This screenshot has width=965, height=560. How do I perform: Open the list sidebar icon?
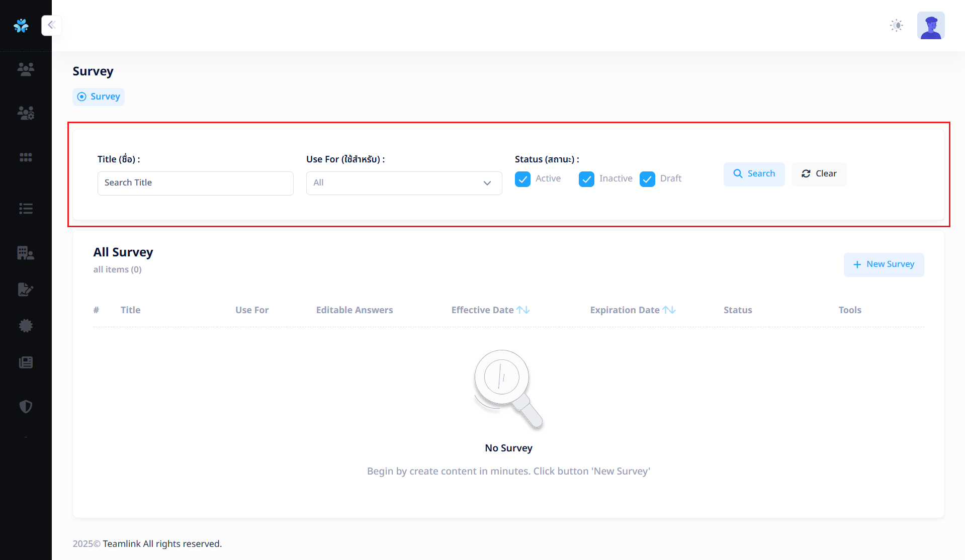tap(26, 209)
